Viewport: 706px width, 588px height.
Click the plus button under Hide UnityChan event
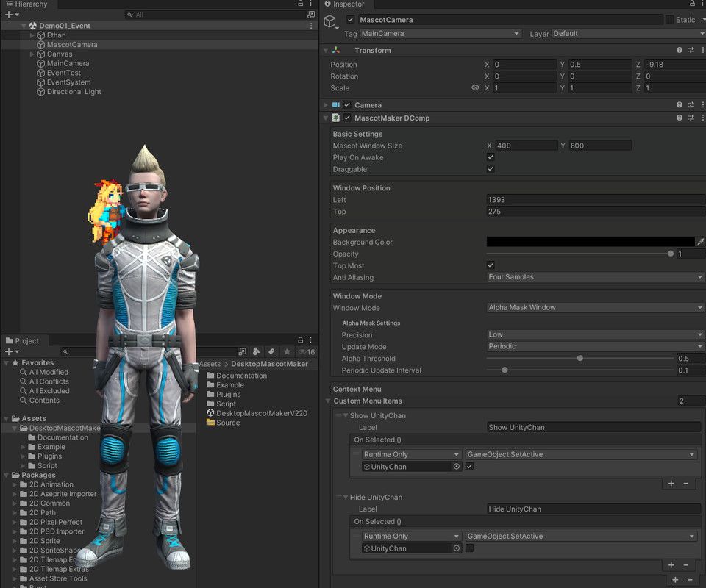click(672, 564)
